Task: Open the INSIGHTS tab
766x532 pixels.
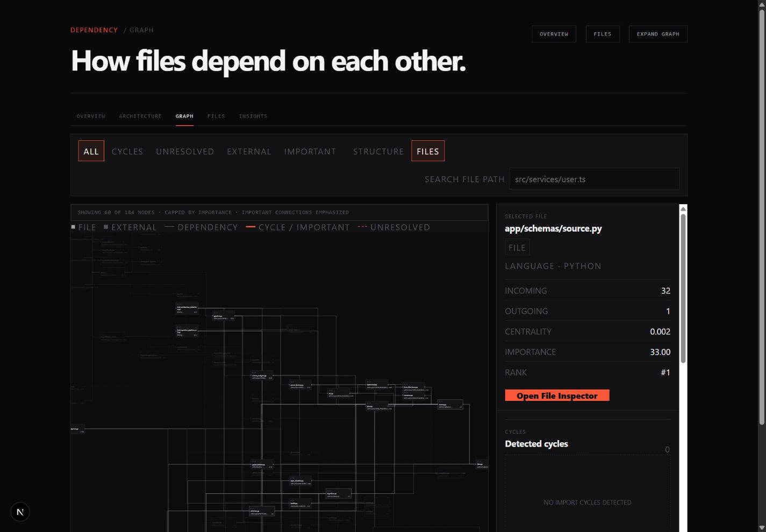Action: coord(253,116)
